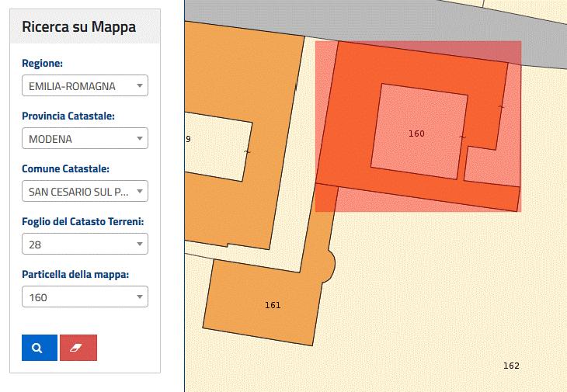Image resolution: width=567 pixels, height=392 pixels.
Task: Click the Regione field label
Action: point(42,63)
